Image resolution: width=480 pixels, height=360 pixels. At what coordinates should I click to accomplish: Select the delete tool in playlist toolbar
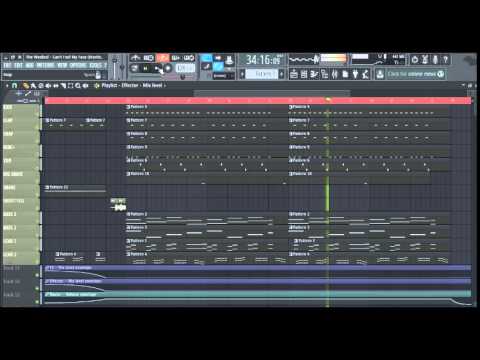click(40, 85)
